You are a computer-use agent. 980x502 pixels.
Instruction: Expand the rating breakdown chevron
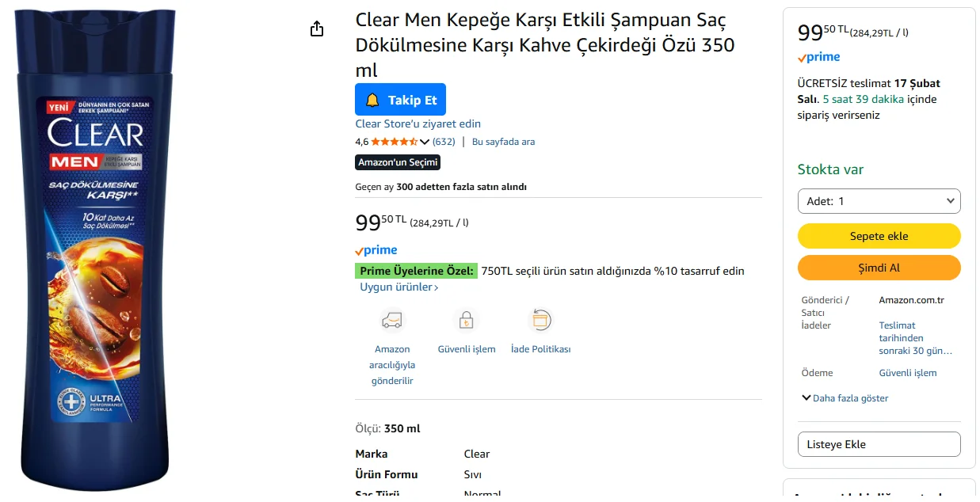pyautogui.click(x=425, y=143)
